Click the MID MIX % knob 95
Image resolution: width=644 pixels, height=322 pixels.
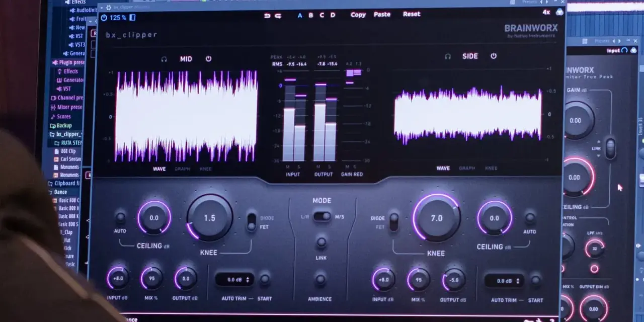[151, 278]
